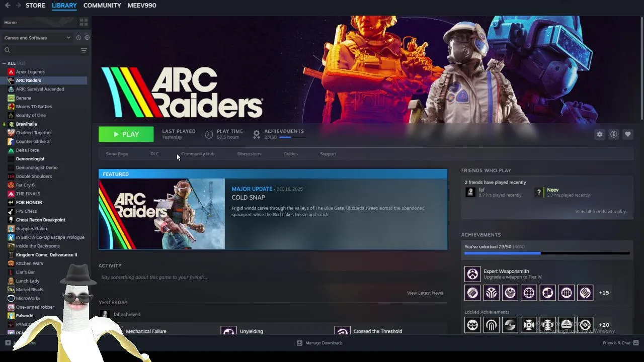Open the achievements trophy icon beside 23/50
The image size is (644, 362).
(x=256, y=134)
